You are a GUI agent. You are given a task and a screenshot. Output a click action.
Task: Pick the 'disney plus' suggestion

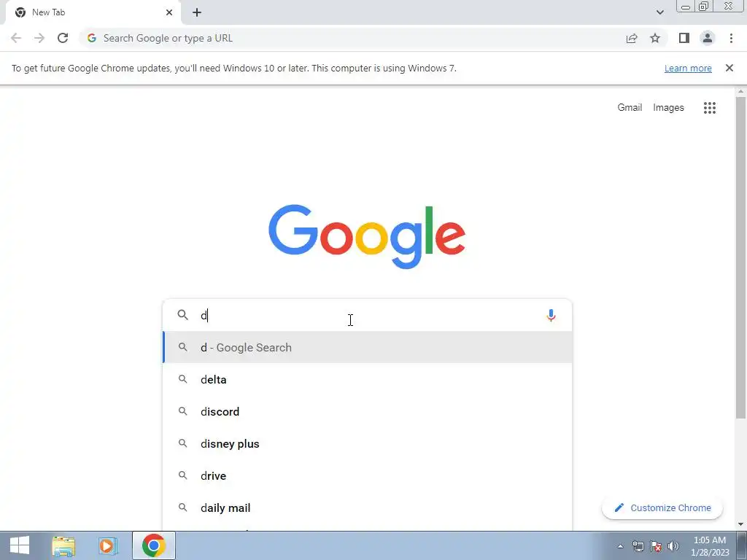368,444
